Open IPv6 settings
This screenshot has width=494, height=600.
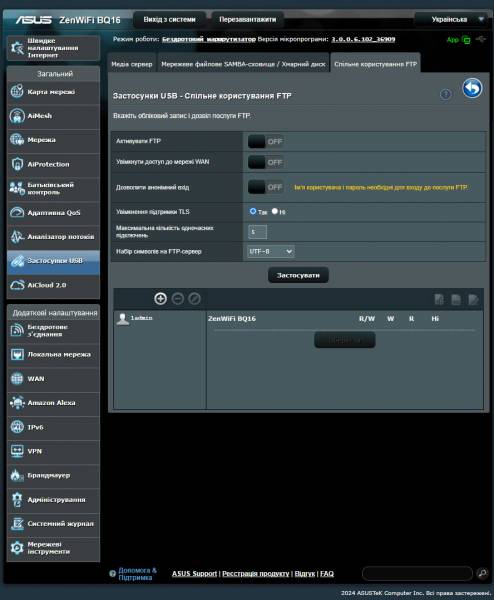pos(53,427)
